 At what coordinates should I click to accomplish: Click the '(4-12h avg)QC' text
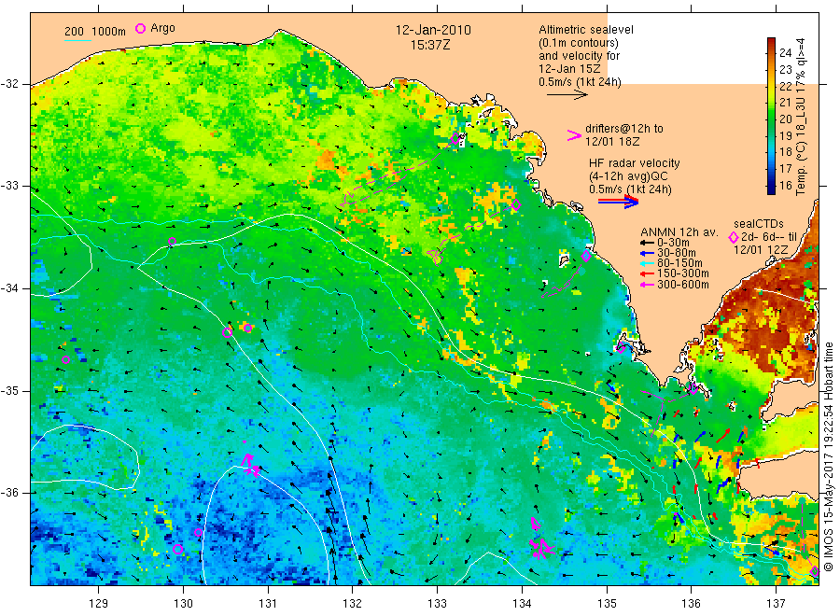click(628, 176)
